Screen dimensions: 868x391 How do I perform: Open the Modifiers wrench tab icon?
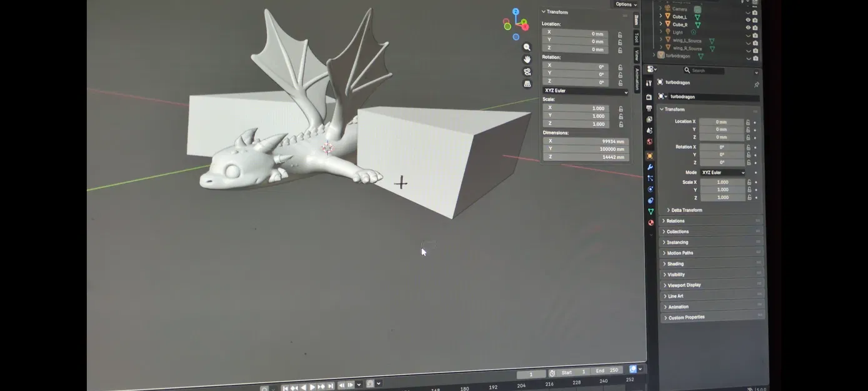[650, 167]
